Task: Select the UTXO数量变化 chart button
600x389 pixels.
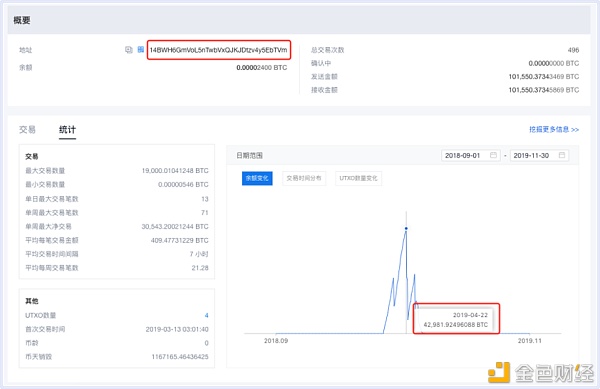Action: click(358, 178)
